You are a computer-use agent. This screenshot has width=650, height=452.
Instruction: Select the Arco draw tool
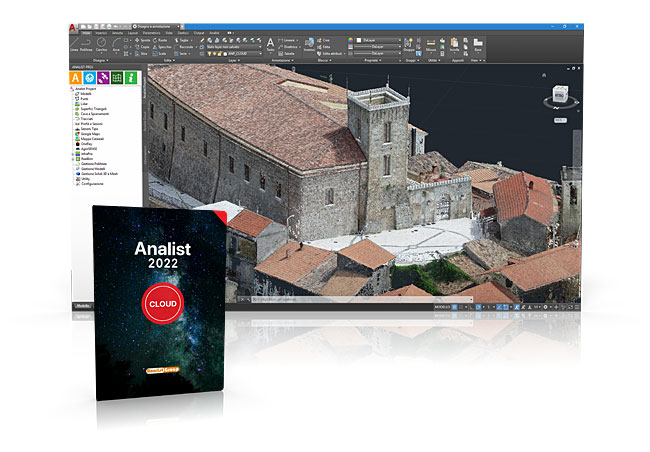[x=116, y=44]
